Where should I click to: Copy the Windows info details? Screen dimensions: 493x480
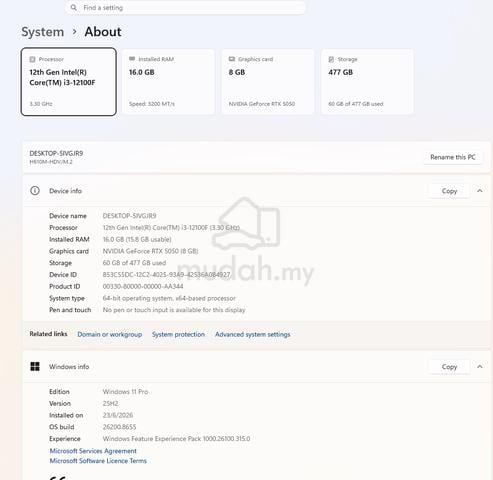tap(449, 367)
